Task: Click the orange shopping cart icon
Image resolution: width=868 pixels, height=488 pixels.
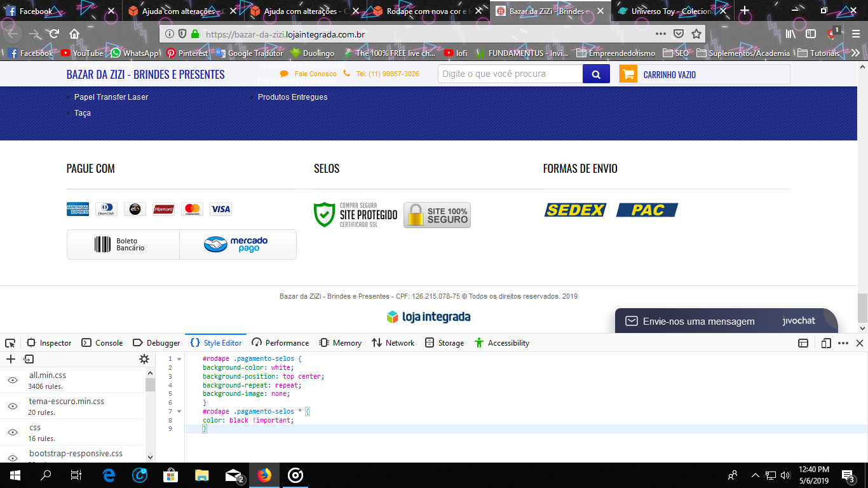Action: click(628, 74)
